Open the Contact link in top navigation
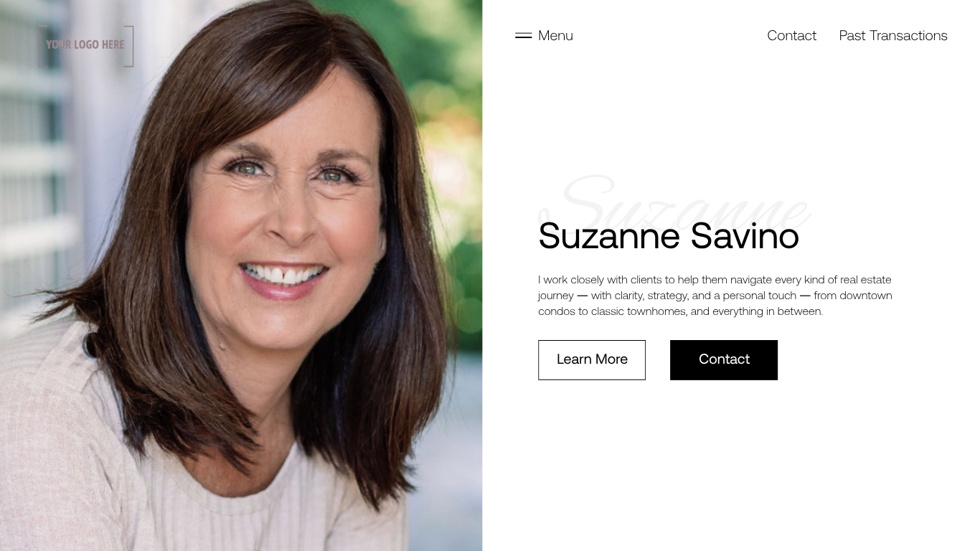This screenshot has height=551, width=980. click(791, 35)
